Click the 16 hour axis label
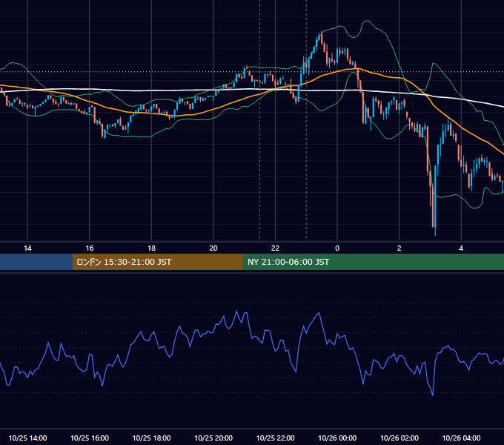Image resolution: width=504 pixels, height=445 pixels. (90, 248)
